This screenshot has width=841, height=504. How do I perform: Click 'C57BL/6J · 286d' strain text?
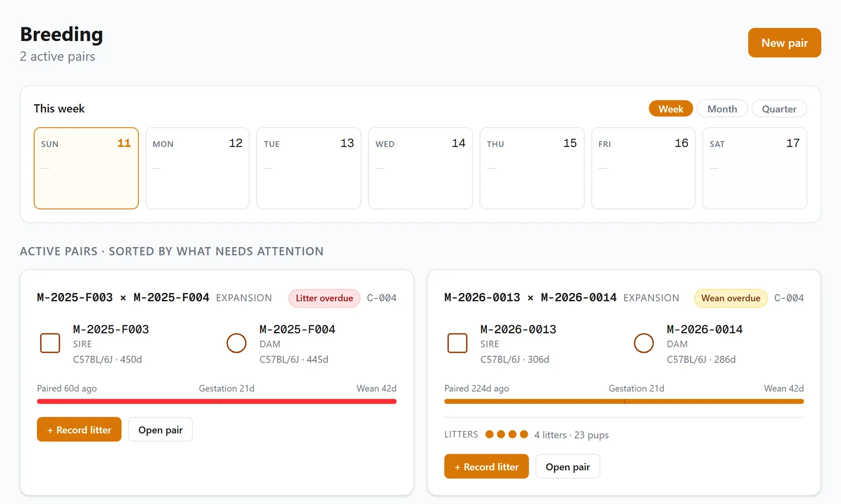pos(701,359)
